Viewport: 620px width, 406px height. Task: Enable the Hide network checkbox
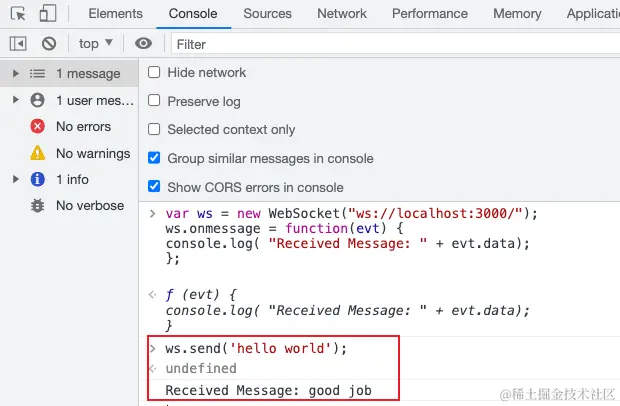(154, 72)
